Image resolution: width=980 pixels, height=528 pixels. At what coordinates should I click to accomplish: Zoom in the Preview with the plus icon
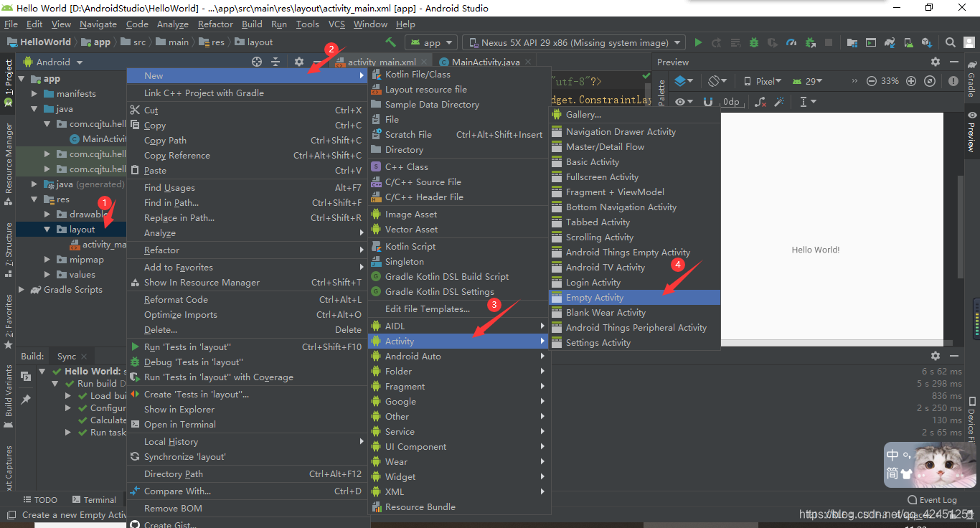tap(911, 81)
